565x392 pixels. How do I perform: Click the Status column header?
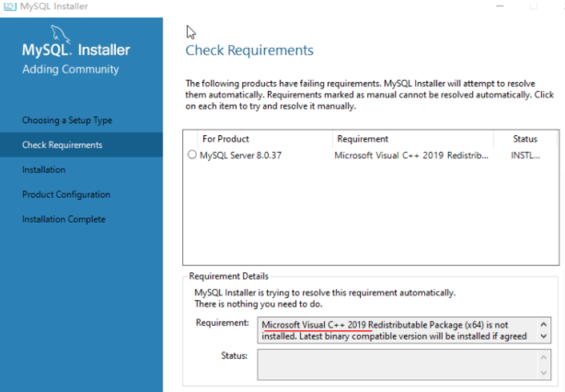pos(525,139)
